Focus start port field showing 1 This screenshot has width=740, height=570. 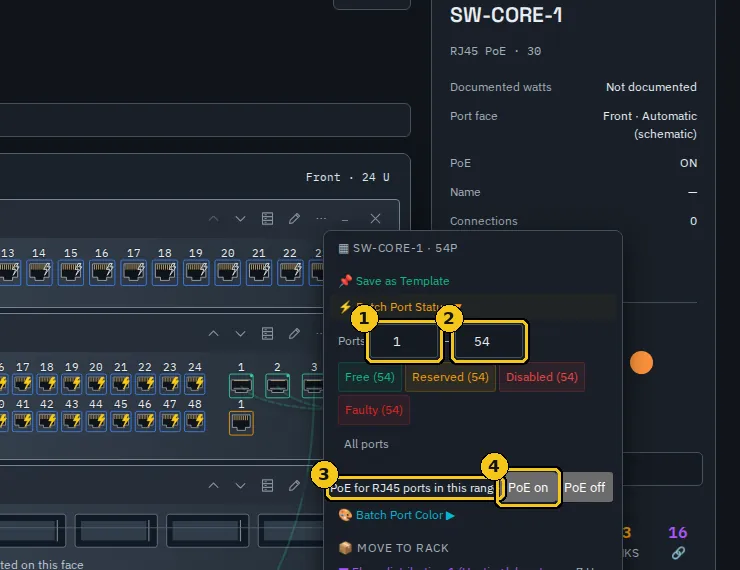404,342
